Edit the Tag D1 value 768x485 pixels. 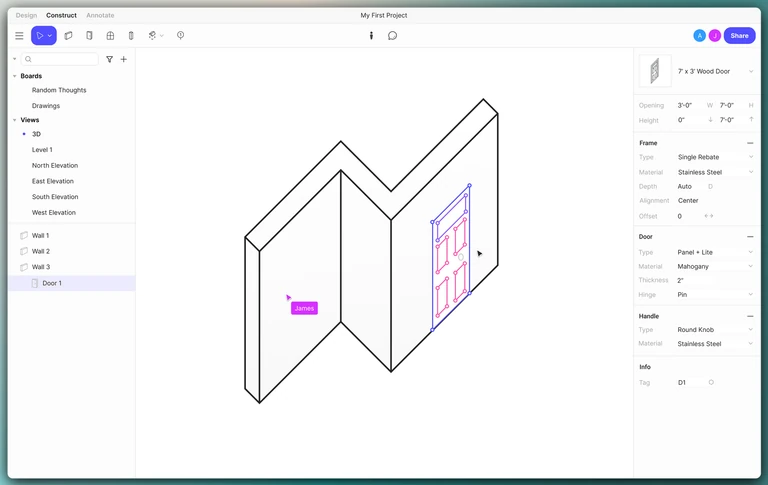682,383
